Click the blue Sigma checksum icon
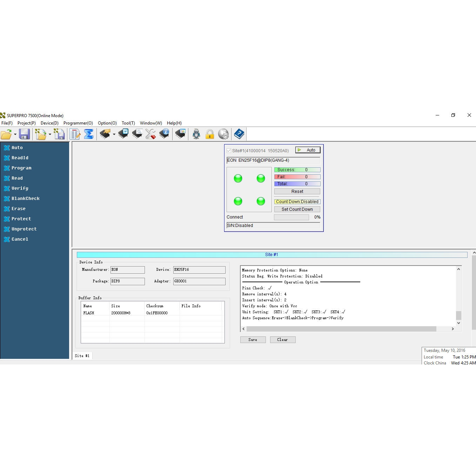Image resolution: width=476 pixels, height=476 pixels. [89, 134]
